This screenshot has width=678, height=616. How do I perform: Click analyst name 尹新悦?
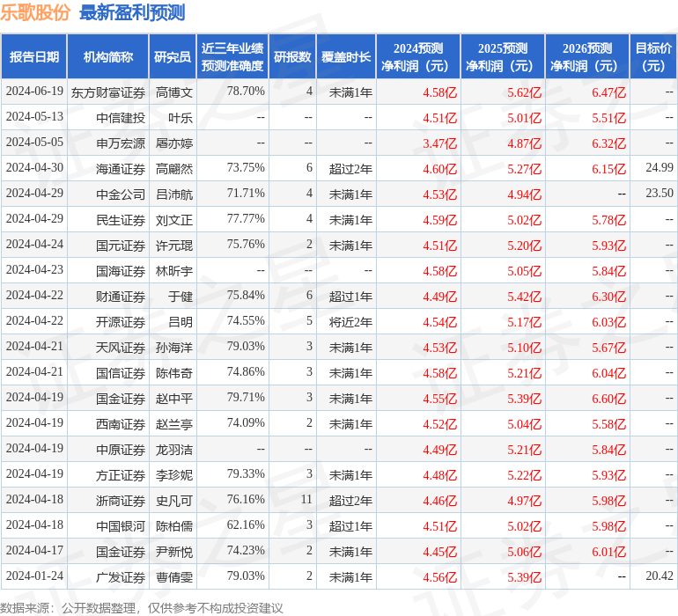click(173, 552)
